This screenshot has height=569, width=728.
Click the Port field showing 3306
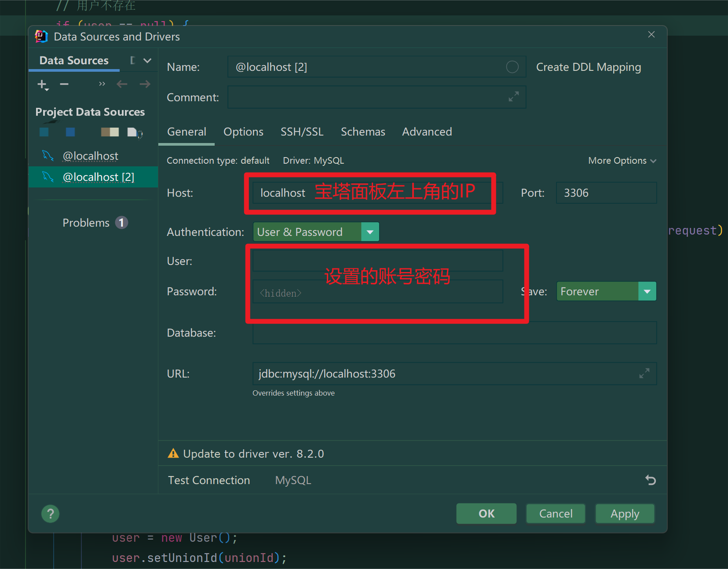pyautogui.click(x=606, y=193)
